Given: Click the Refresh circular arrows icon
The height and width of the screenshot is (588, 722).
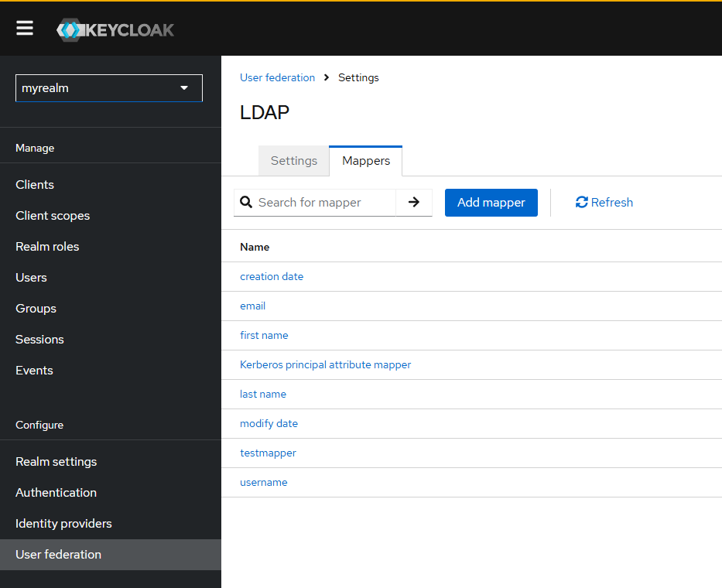Looking at the screenshot, I should click(582, 202).
